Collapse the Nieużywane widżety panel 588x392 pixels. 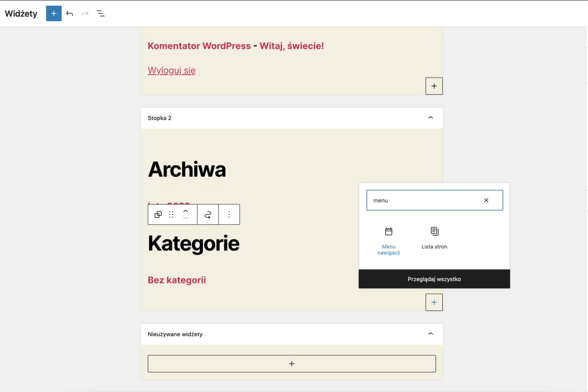pos(430,334)
